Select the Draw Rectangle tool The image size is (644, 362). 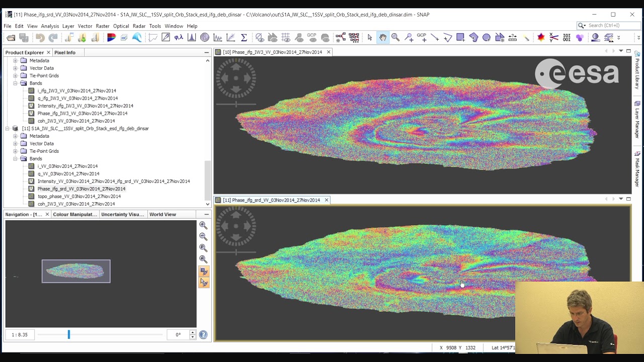[460, 38]
